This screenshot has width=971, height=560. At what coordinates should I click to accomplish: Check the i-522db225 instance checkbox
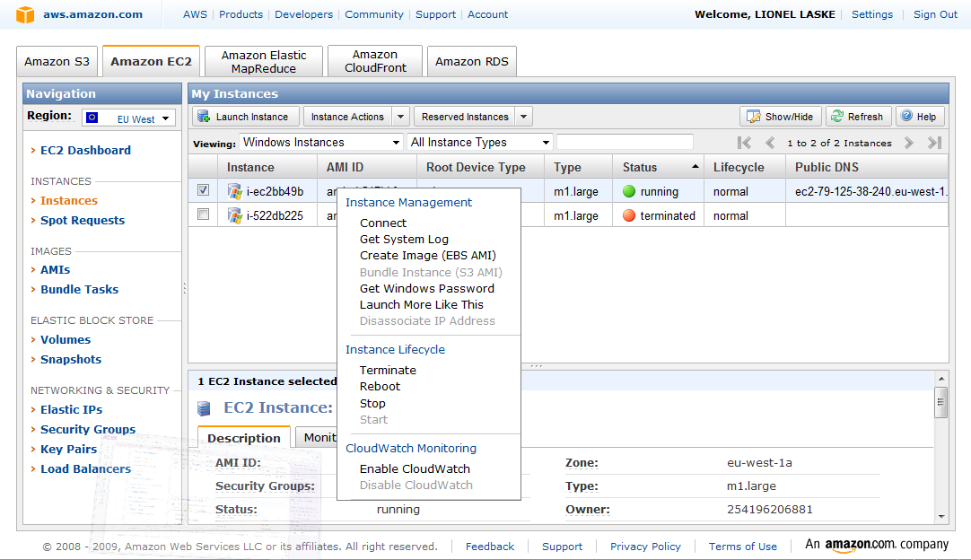(x=204, y=214)
